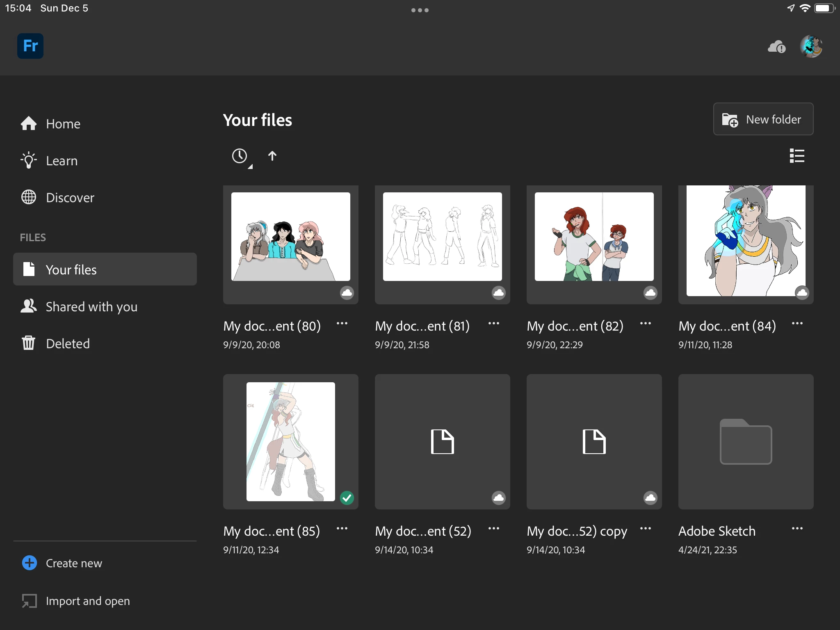
Task: Click the green synced checkmark on document (85)
Action: pyautogui.click(x=347, y=498)
